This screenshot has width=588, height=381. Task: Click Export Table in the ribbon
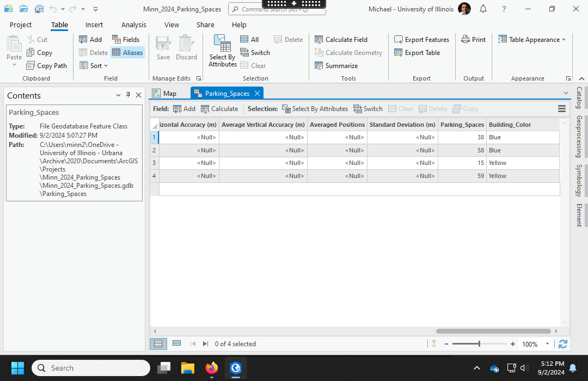[x=417, y=53]
